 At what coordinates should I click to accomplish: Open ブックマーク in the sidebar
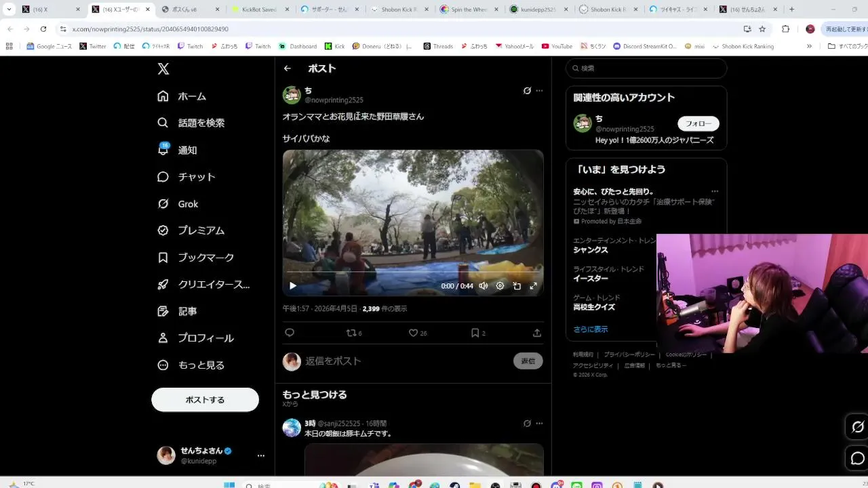195,258
